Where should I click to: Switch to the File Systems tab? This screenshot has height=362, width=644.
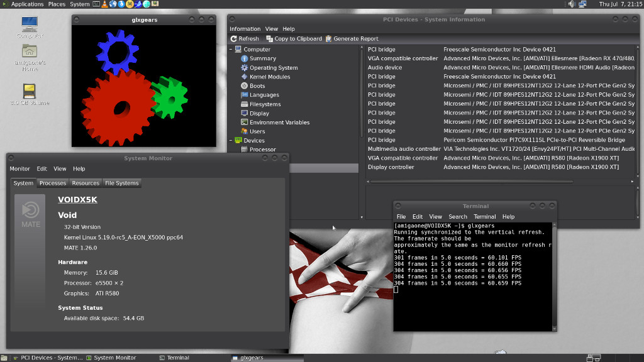(121, 183)
